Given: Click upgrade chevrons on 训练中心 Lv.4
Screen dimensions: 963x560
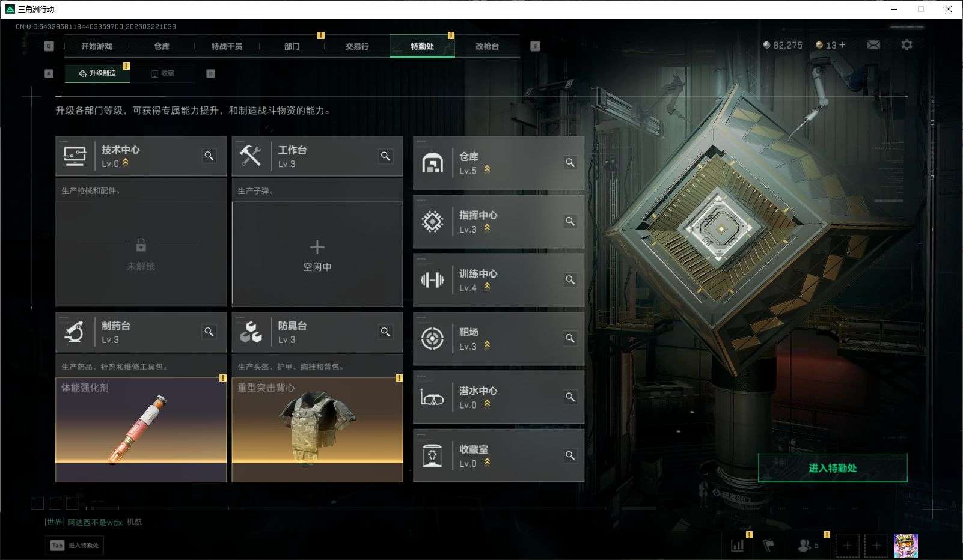Looking at the screenshot, I should 488,287.
